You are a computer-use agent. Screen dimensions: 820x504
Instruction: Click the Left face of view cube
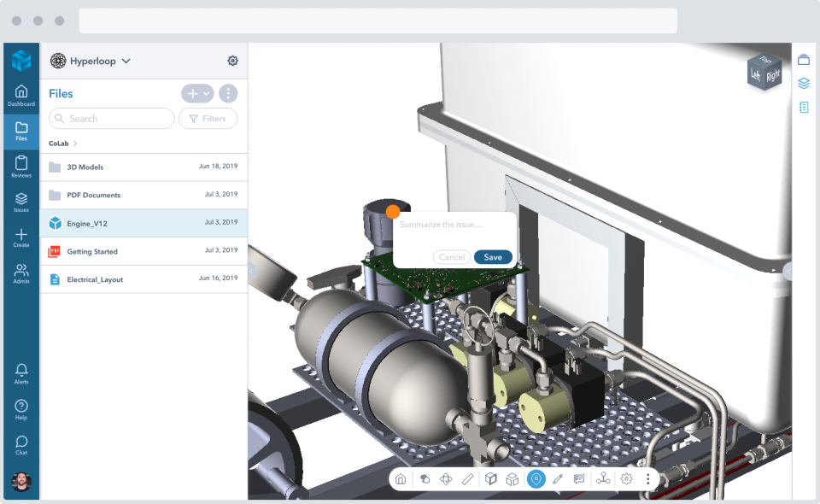tap(756, 75)
